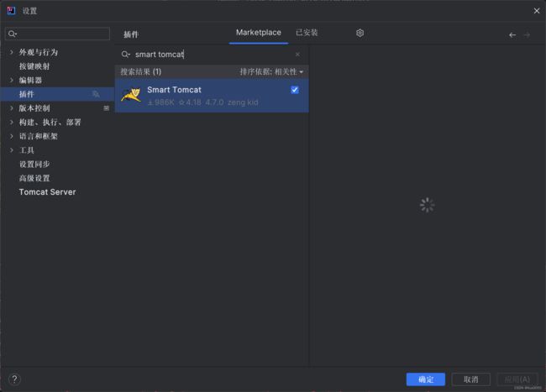Expand the 编辑器 section
Screen dimensions: 546x392
(x=12, y=80)
